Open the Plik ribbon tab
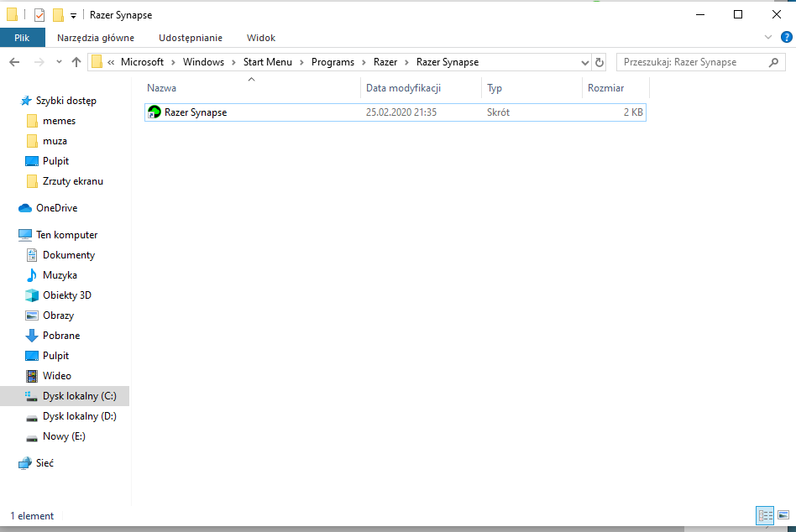The width and height of the screenshot is (796, 532). 23,38
